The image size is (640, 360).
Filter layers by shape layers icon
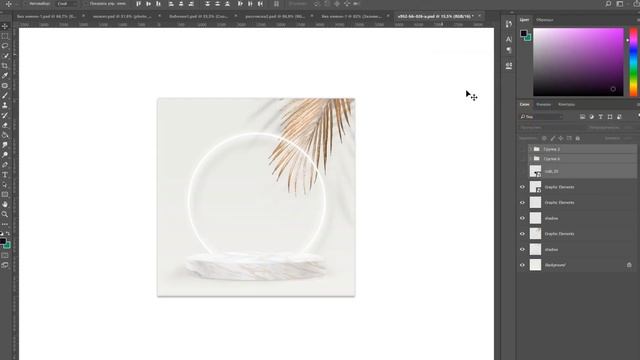pyautogui.click(x=610, y=117)
